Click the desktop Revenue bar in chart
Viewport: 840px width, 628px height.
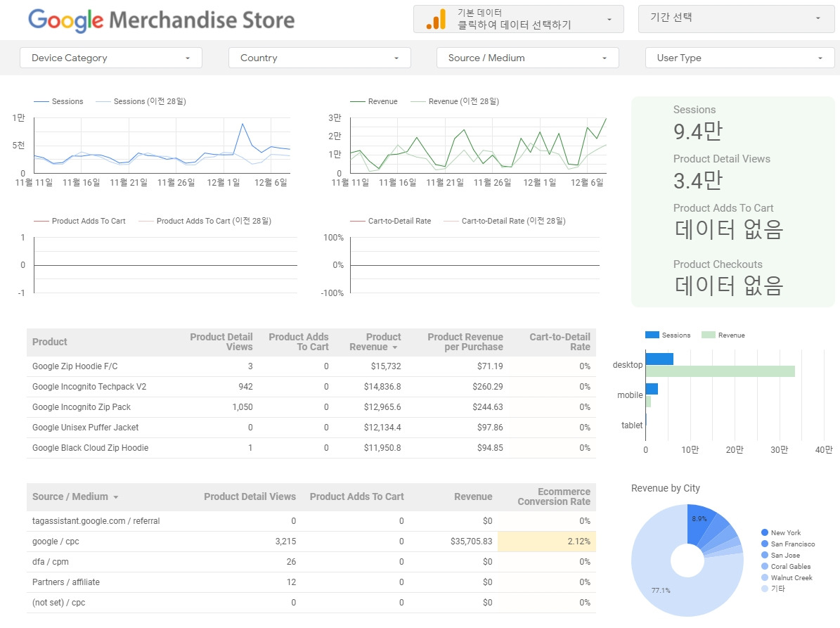(720, 371)
